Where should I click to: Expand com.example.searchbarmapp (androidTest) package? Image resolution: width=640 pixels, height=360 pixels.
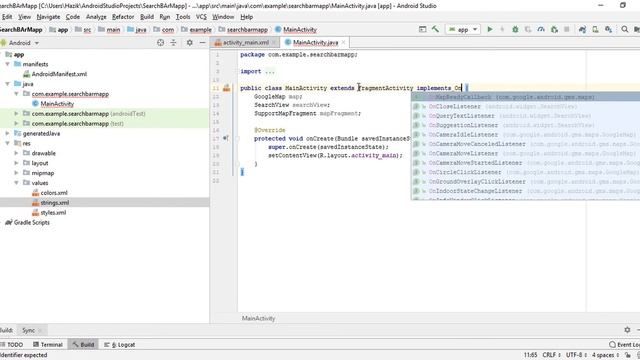tap(16, 113)
